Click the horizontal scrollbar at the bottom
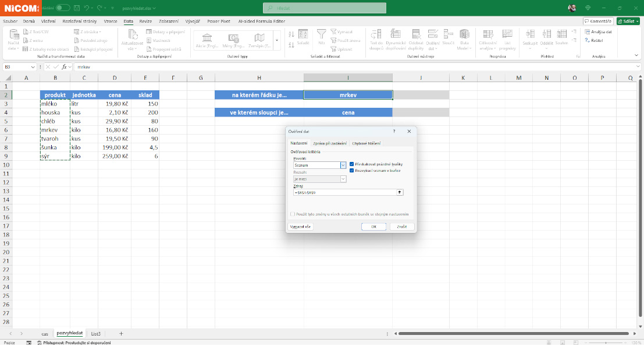The width and height of the screenshot is (644, 346). [513, 334]
